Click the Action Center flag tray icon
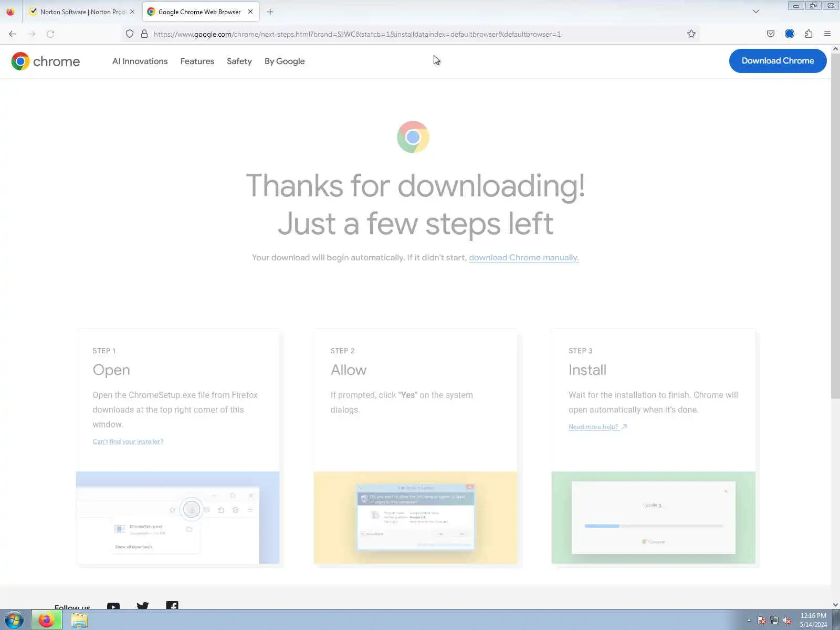 tap(762, 620)
